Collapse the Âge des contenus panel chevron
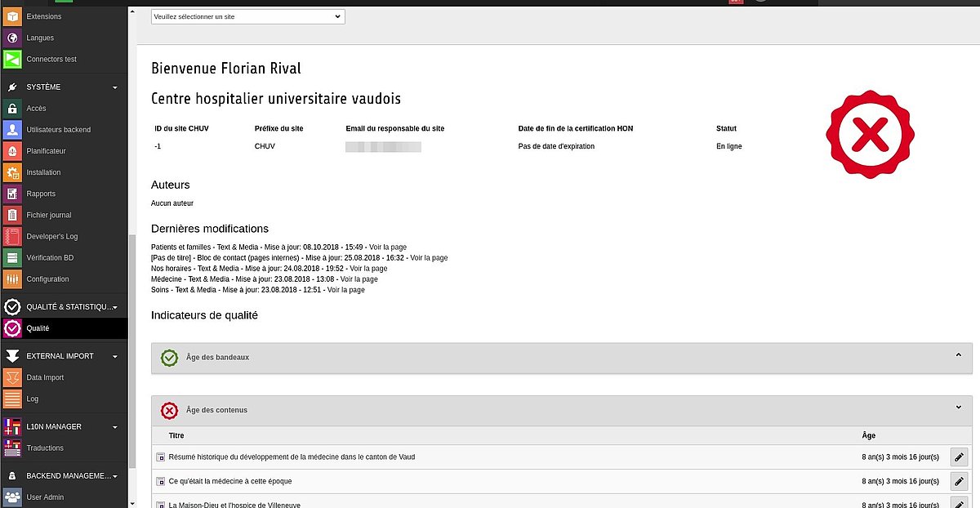 tap(959, 407)
